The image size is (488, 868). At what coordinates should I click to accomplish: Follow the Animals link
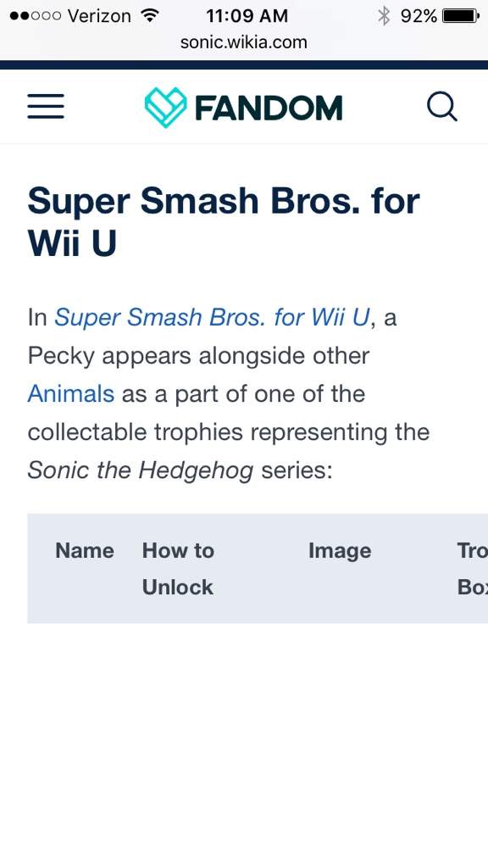[71, 394]
